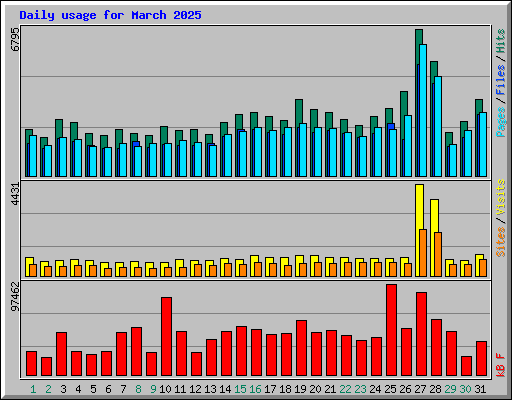Image resolution: width=512 pixels, height=400 pixels.
Task: Click day 9 on the x-axis
Action: pos(153,389)
